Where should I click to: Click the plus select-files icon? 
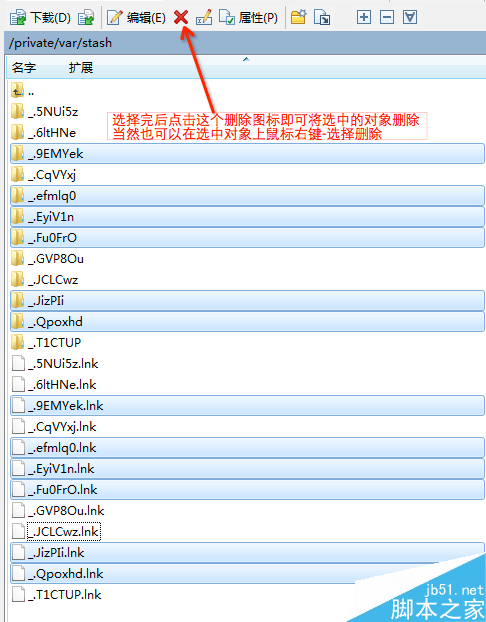click(363, 17)
